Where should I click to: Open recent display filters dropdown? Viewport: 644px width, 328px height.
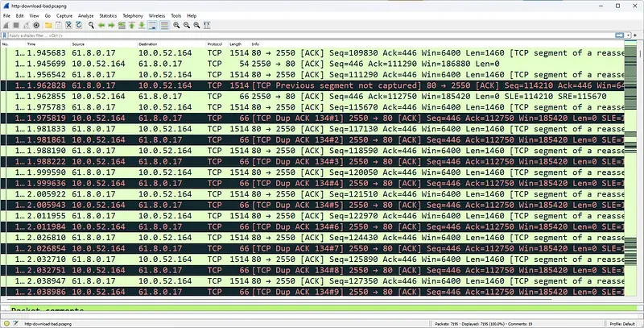click(x=629, y=35)
